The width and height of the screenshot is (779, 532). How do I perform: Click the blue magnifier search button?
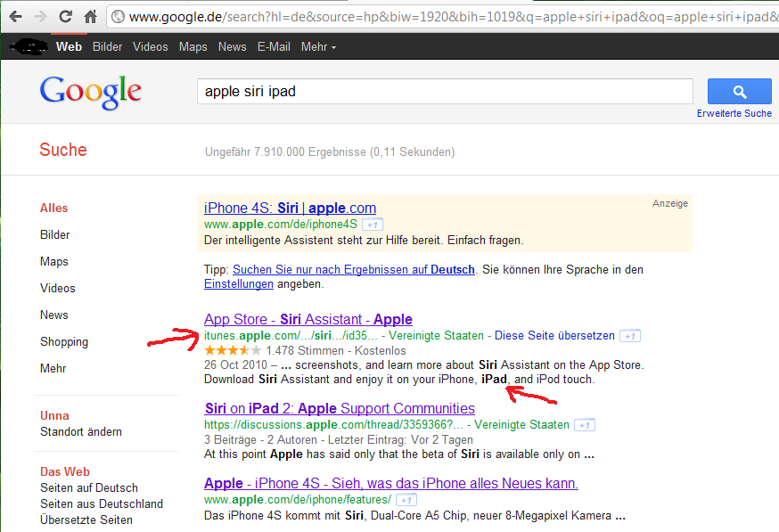pos(739,92)
